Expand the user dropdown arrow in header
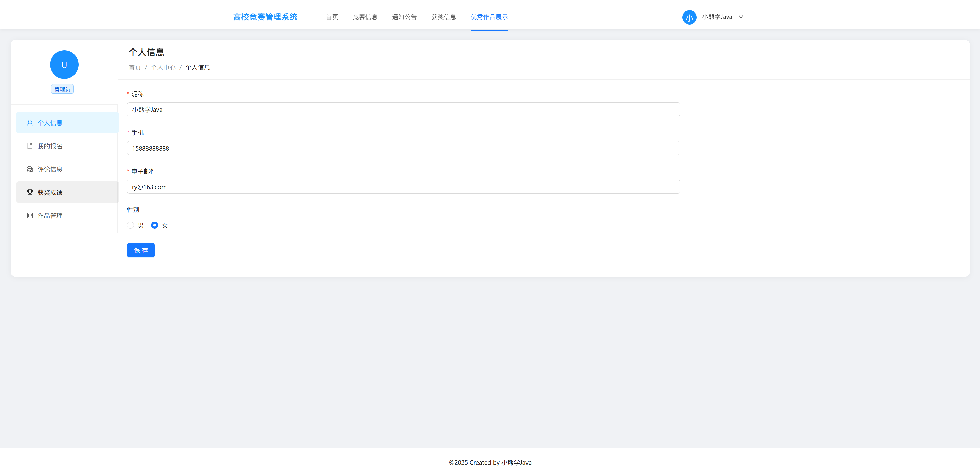980x476 pixels. click(x=741, y=17)
